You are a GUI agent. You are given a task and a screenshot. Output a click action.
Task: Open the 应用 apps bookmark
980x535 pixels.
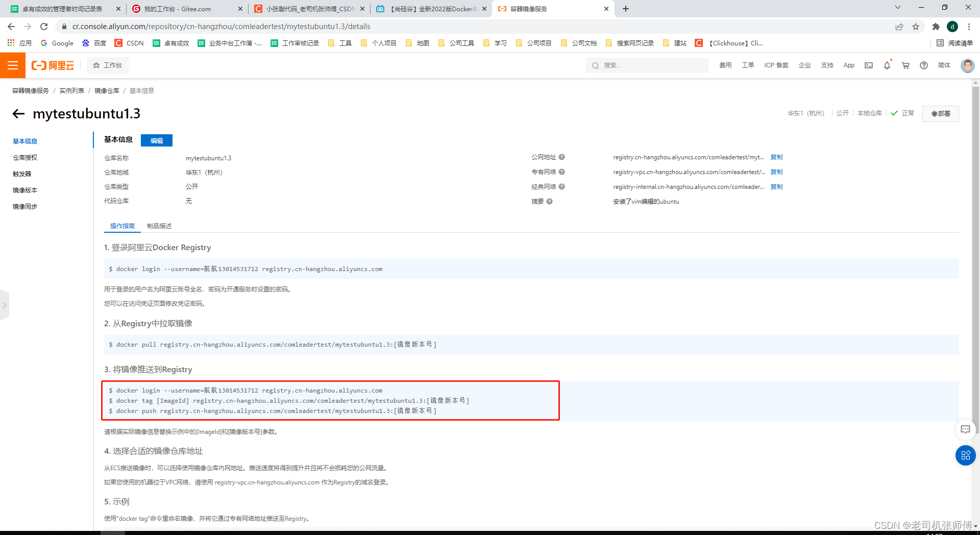tap(19, 43)
